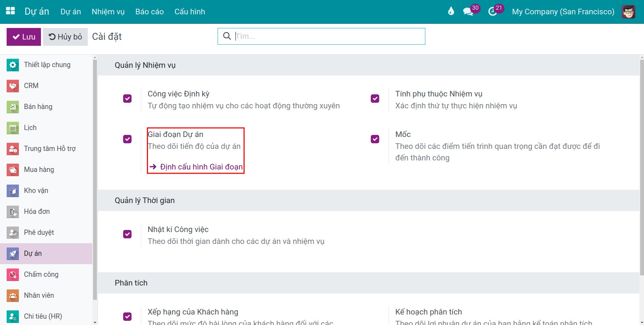This screenshot has height=325, width=644.
Task: Toggle Giai đoạn Dự án checkbox
Action: (x=127, y=139)
